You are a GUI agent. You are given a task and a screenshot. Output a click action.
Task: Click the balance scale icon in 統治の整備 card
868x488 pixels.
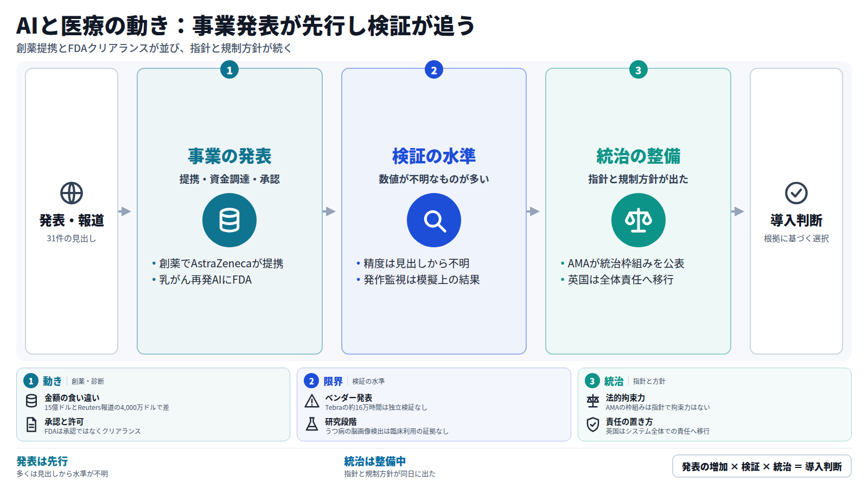click(639, 220)
